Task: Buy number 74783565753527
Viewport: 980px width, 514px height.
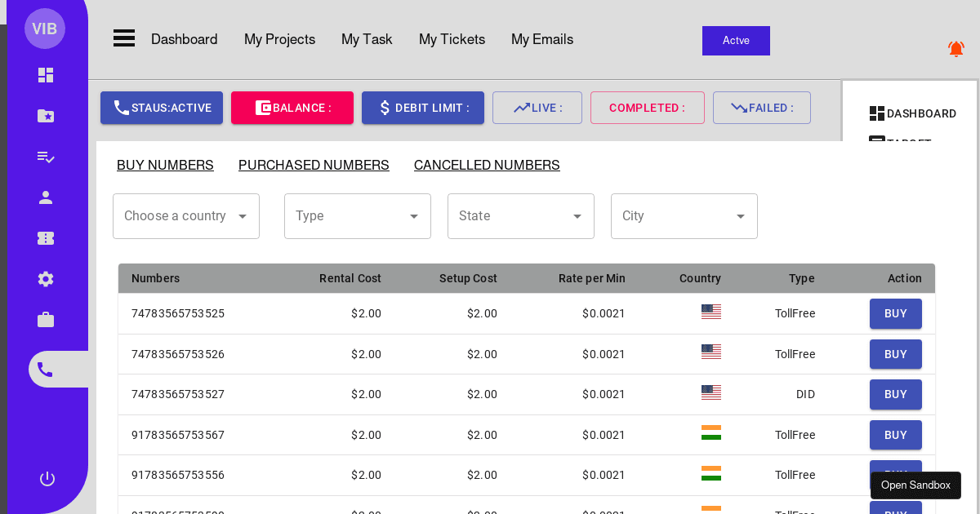Action: click(896, 394)
